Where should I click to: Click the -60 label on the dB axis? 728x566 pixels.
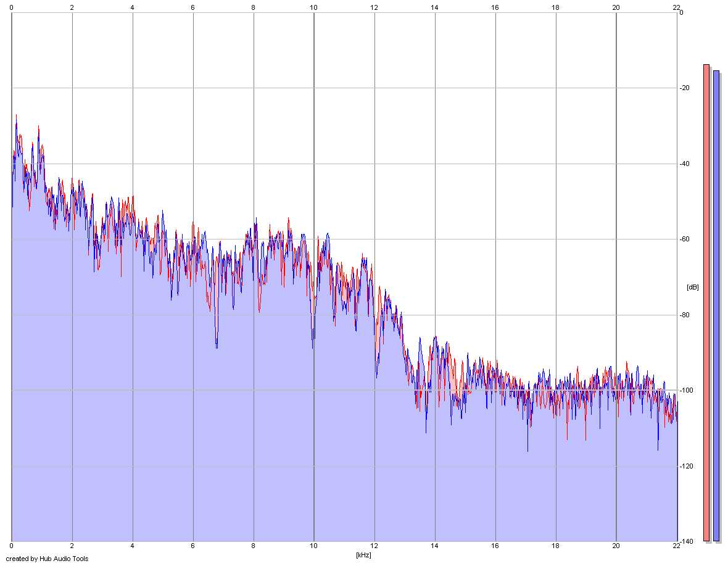(684, 239)
